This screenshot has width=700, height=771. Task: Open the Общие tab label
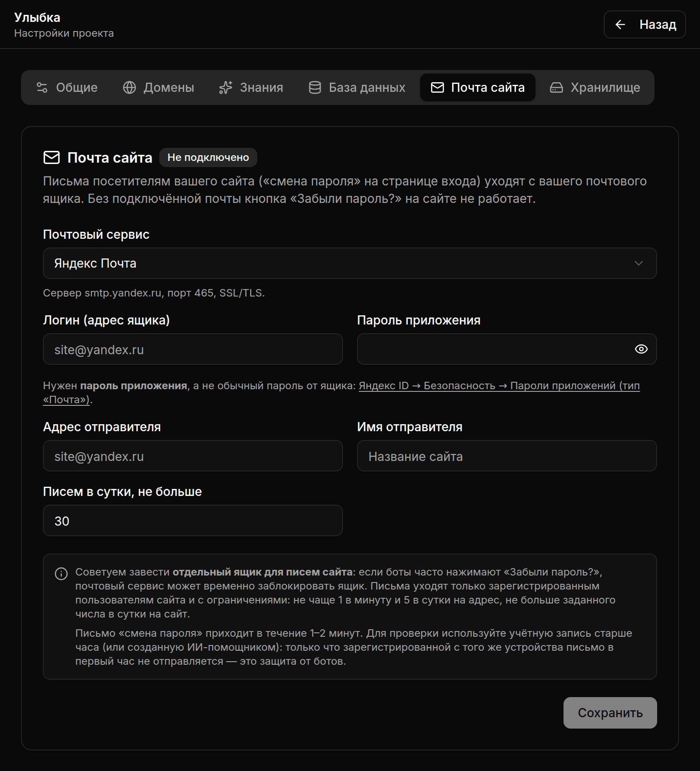pyautogui.click(x=77, y=87)
